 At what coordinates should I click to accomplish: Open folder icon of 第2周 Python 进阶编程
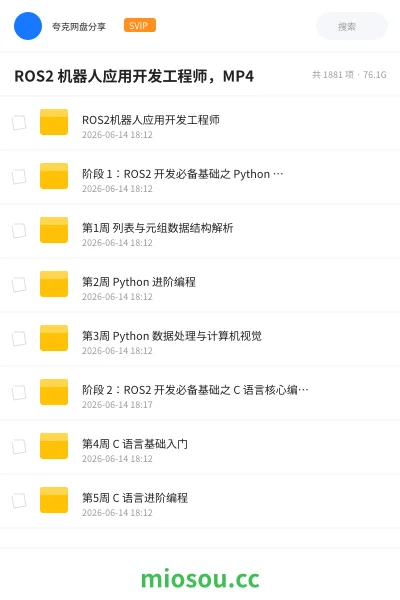coord(54,284)
